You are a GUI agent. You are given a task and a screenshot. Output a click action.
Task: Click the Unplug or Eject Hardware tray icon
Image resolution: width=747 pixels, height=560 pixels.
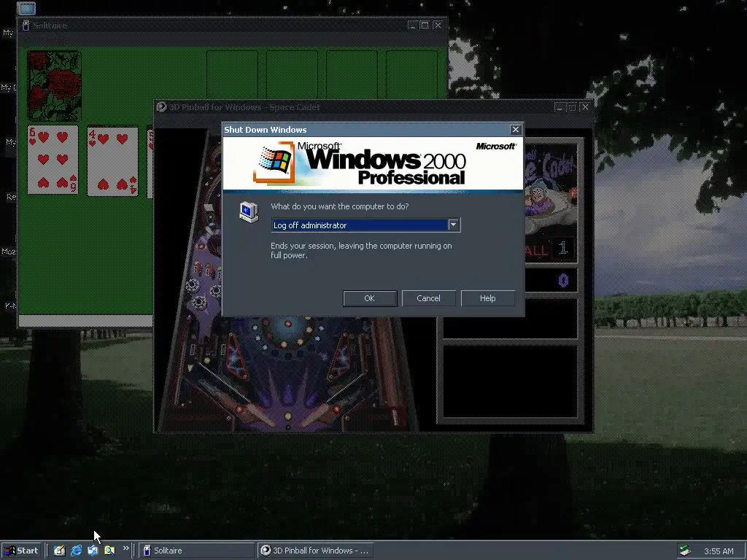point(685,551)
